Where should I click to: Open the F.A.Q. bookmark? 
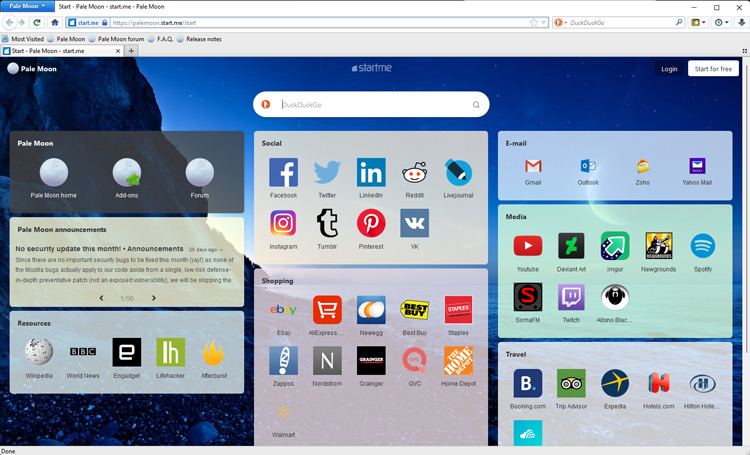[x=161, y=39]
